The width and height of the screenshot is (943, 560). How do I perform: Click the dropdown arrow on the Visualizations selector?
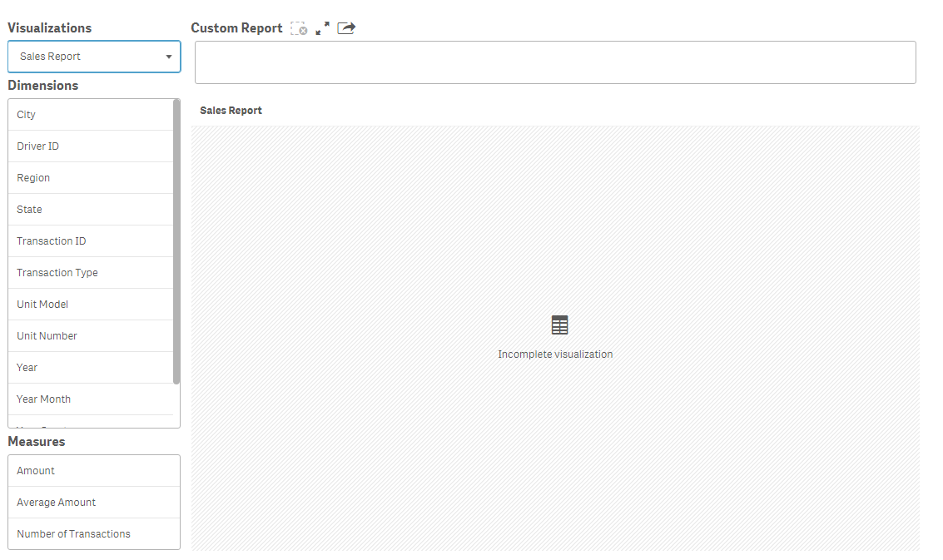(x=169, y=57)
